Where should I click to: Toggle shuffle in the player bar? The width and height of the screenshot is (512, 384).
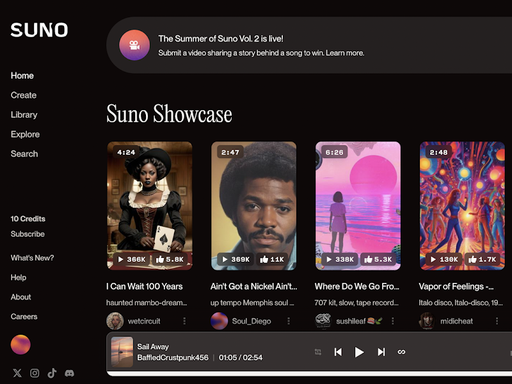318,352
